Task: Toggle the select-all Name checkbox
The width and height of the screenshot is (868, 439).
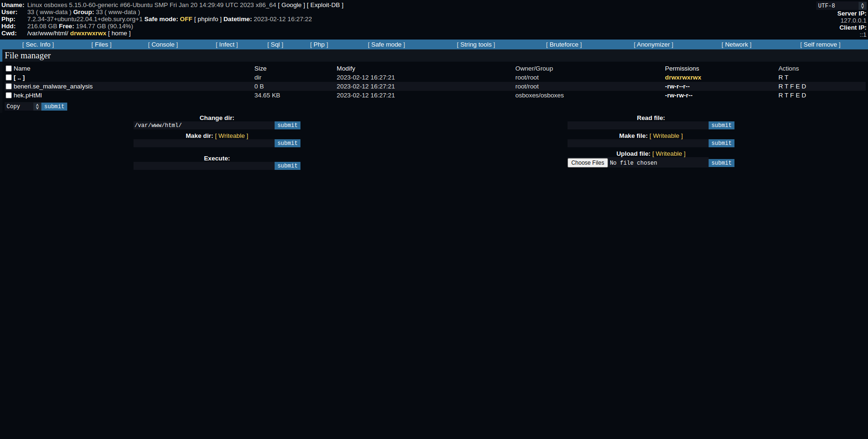Action: [8, 69]
